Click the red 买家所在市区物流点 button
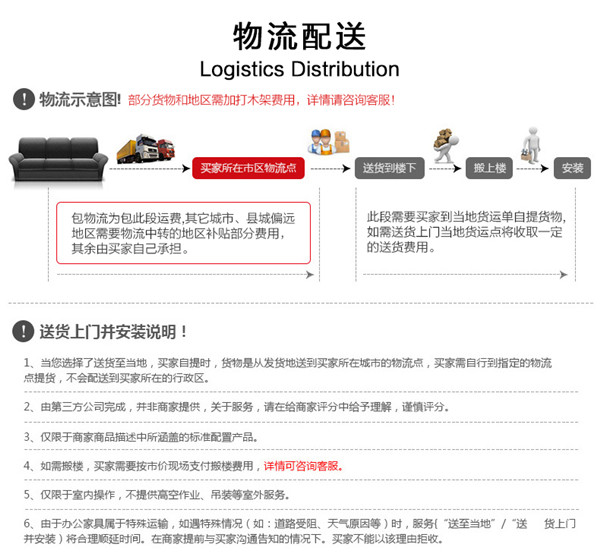Screen dimensions: 600x556 (x=248, y=168)
